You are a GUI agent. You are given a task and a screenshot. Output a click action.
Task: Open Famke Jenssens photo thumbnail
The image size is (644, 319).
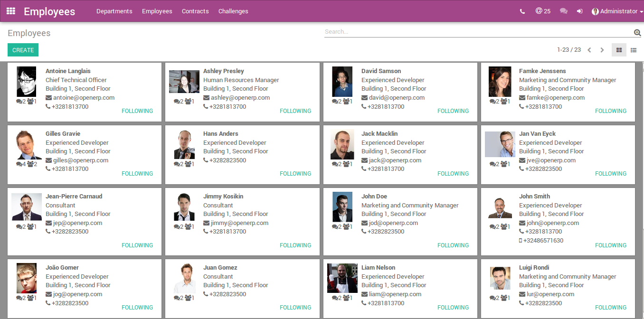pos(500,82)
